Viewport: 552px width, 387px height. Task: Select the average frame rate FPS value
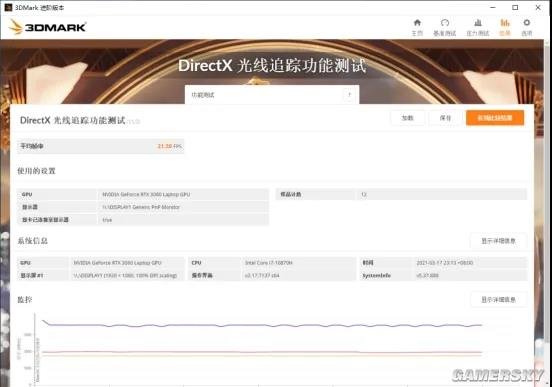[x=170, y=146]
